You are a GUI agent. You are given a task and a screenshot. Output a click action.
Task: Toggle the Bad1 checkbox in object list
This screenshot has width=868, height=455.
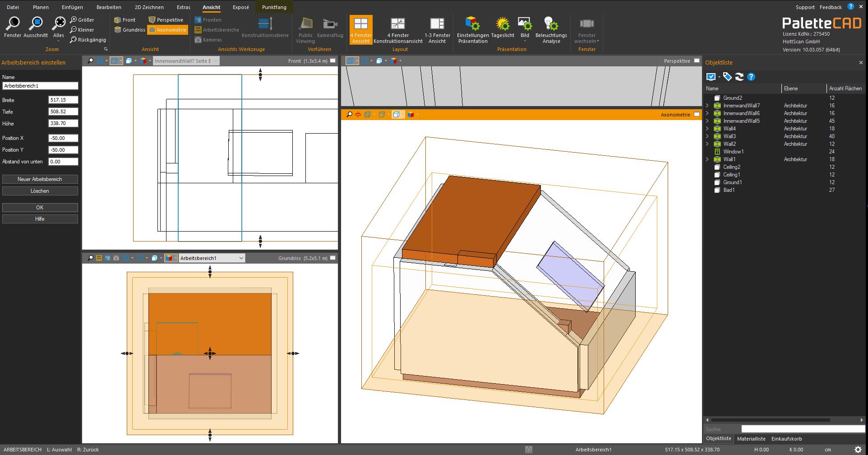[717, 190]
